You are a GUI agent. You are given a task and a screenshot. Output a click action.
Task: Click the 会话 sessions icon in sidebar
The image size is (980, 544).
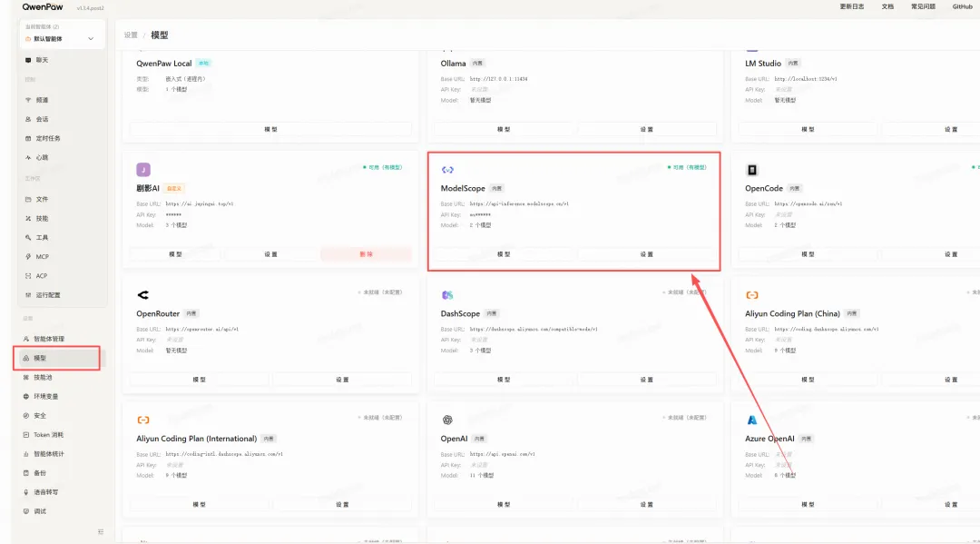point(28,119)
